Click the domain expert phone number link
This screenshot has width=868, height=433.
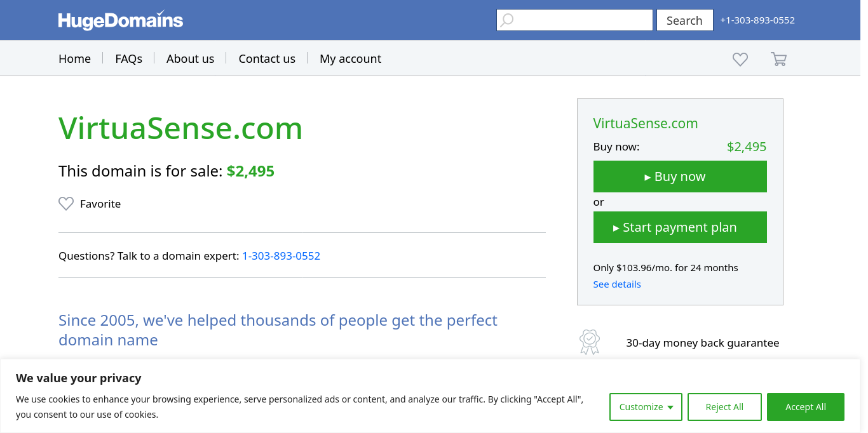click(x=281, y=256)
